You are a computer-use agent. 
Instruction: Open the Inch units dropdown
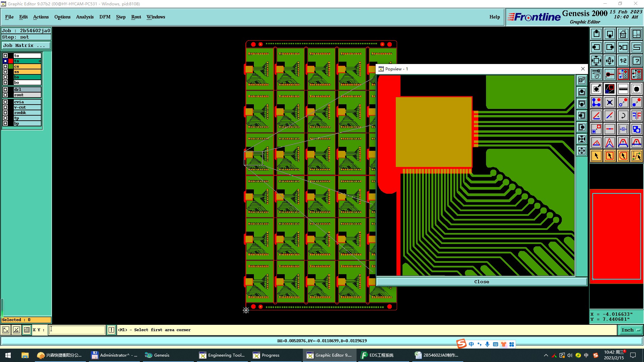tap(631, 330)
